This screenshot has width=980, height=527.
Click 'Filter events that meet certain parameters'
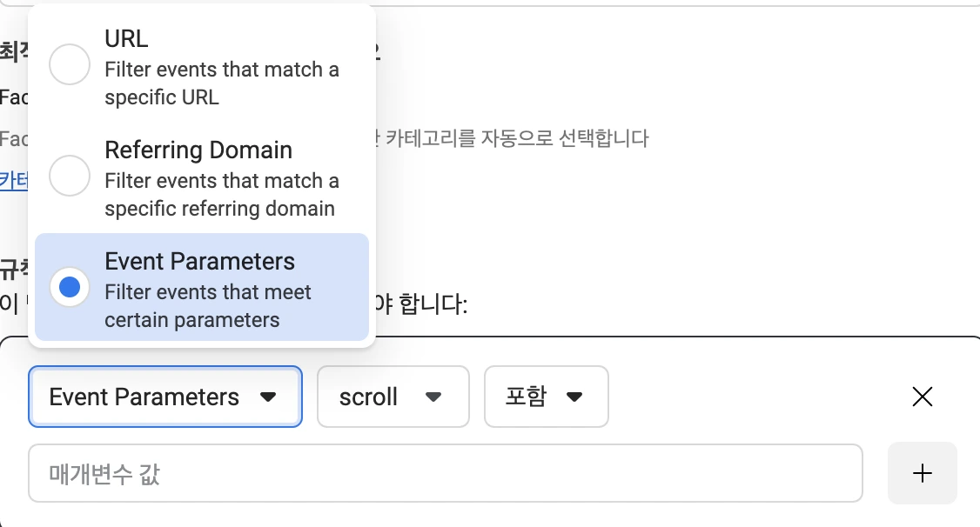[207, 306]
